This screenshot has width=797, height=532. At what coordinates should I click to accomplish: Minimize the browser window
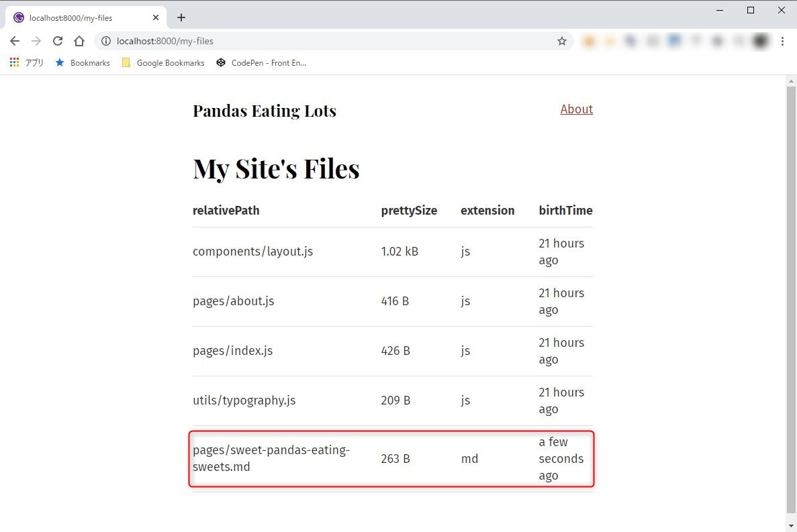[x=720, y=10]
